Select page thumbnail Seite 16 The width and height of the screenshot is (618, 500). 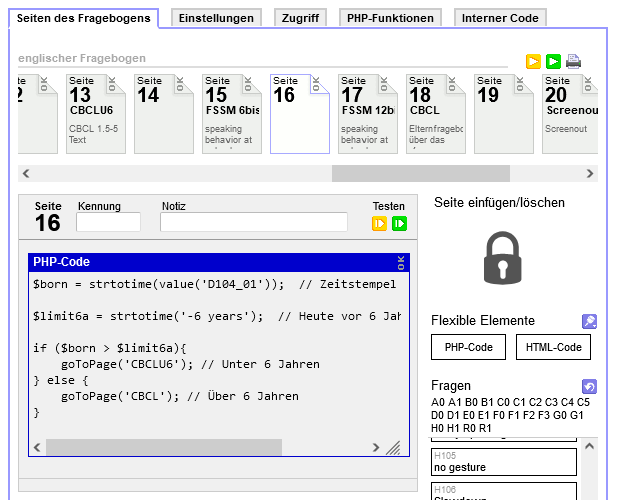click(300, 114)
